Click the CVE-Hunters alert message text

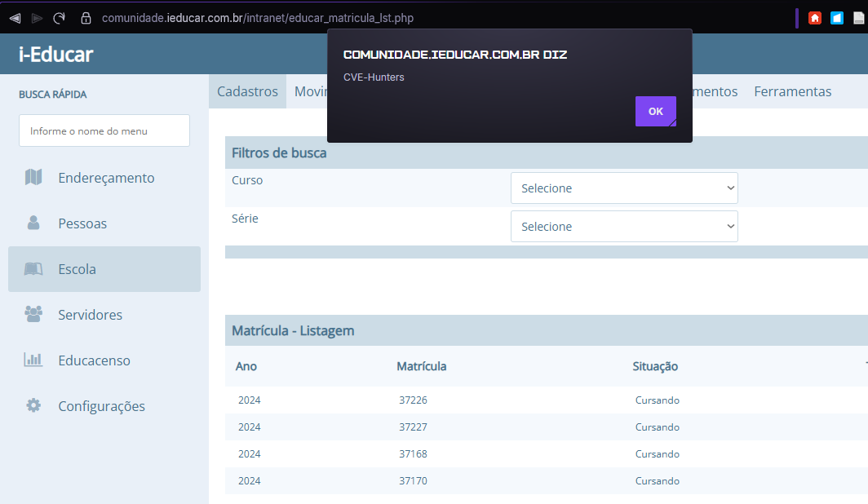[x=374, y=77]
